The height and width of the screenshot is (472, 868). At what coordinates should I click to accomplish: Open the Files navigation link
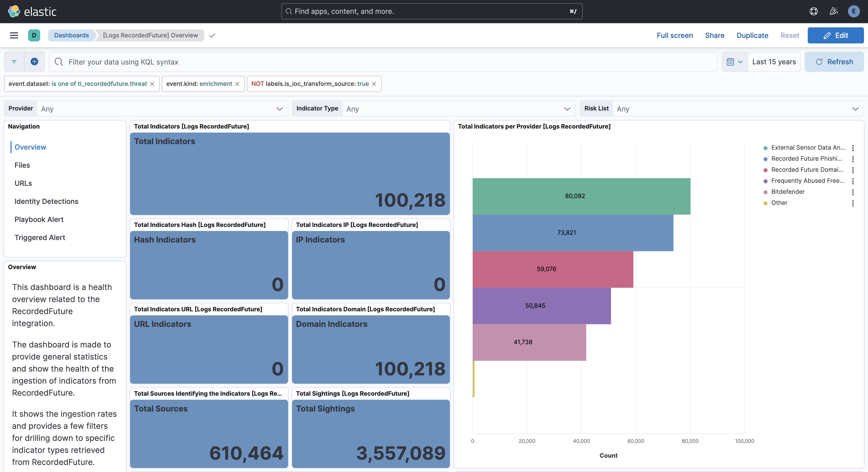[22, 165]
